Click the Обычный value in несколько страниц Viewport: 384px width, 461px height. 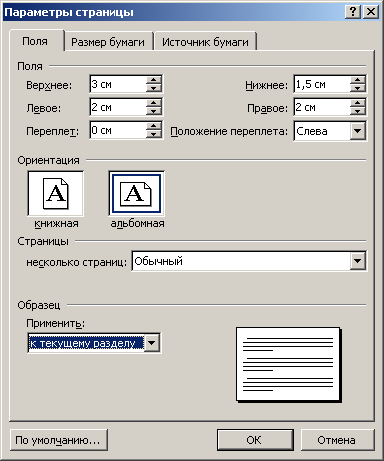(159, 261)
